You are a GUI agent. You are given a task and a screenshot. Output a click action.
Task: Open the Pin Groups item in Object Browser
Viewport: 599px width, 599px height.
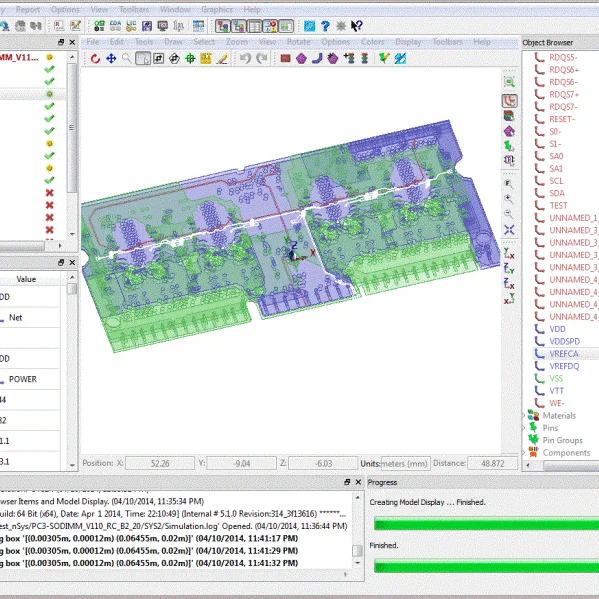(x=562, y=440)
